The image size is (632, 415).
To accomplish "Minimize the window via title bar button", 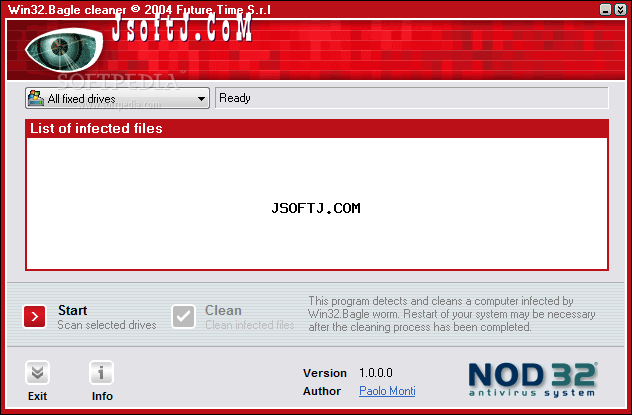I will 605,9.
